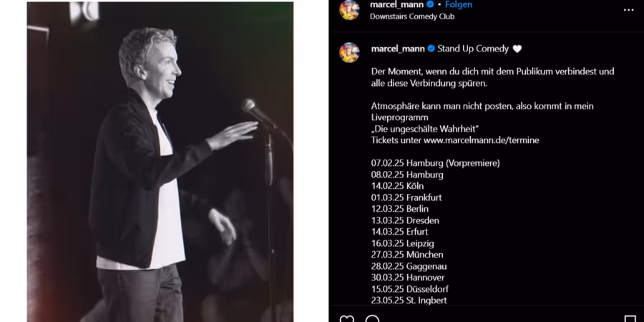Select the 12.03.25 Berlin tour date line

point(399,209)
